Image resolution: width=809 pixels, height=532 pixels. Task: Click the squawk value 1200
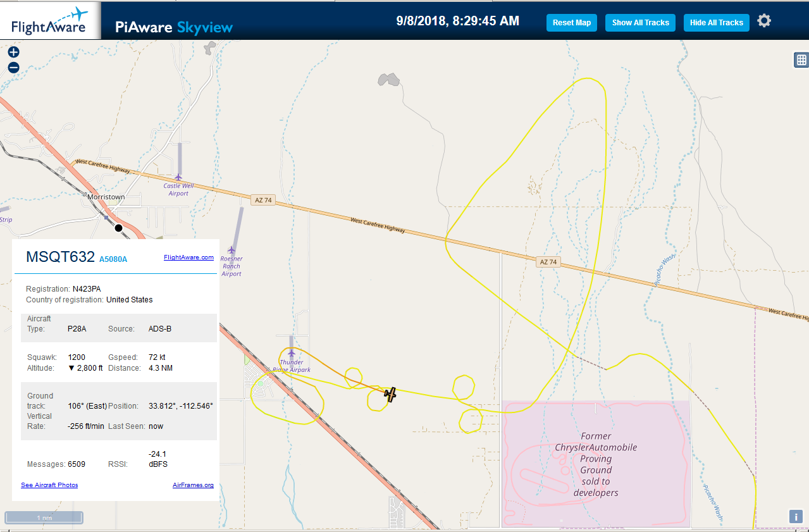click(77, 357)
